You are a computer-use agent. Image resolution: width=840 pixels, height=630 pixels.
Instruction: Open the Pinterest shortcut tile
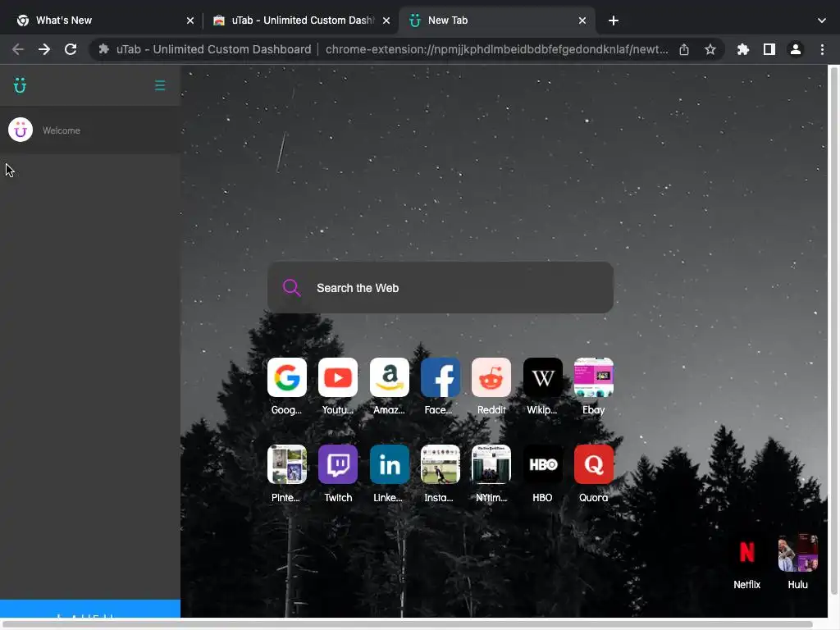pos(286,464)
